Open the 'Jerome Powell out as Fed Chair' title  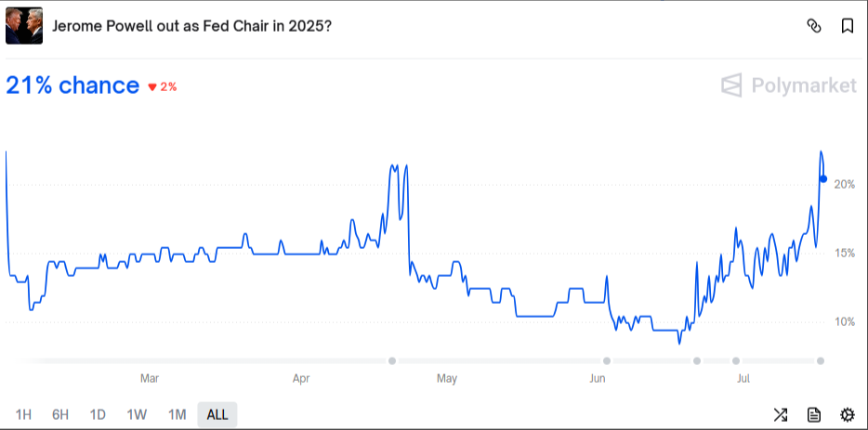pyautogui.click(x=191, y=26)
